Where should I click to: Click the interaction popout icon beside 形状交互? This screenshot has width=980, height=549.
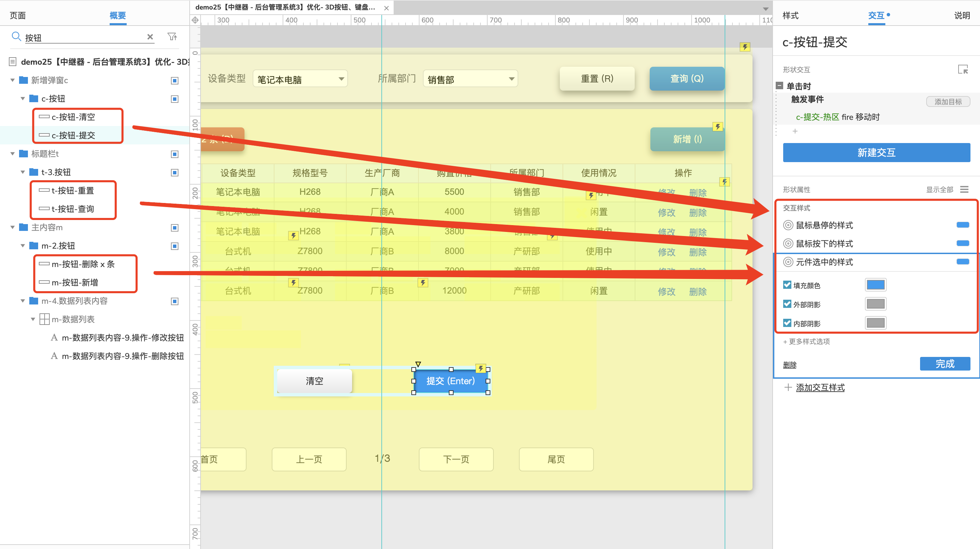963,69
